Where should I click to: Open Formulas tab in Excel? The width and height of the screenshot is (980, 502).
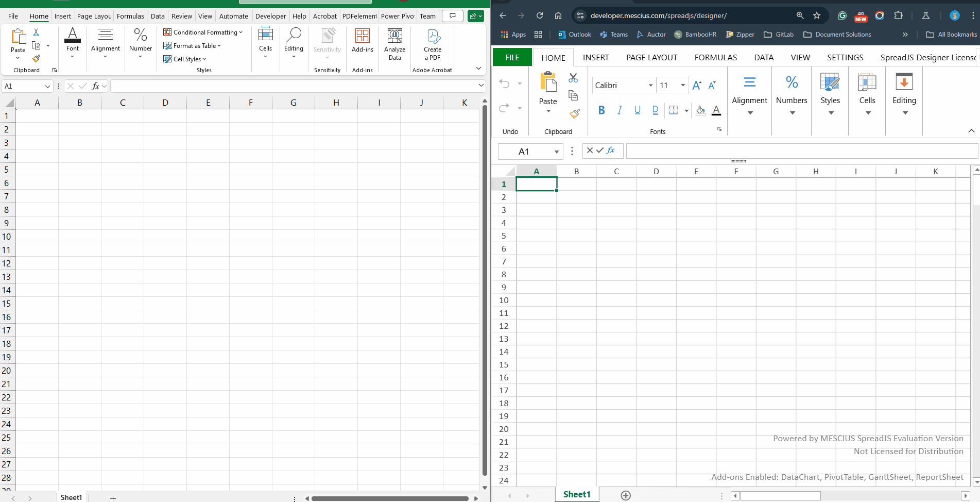coord(130,16)
